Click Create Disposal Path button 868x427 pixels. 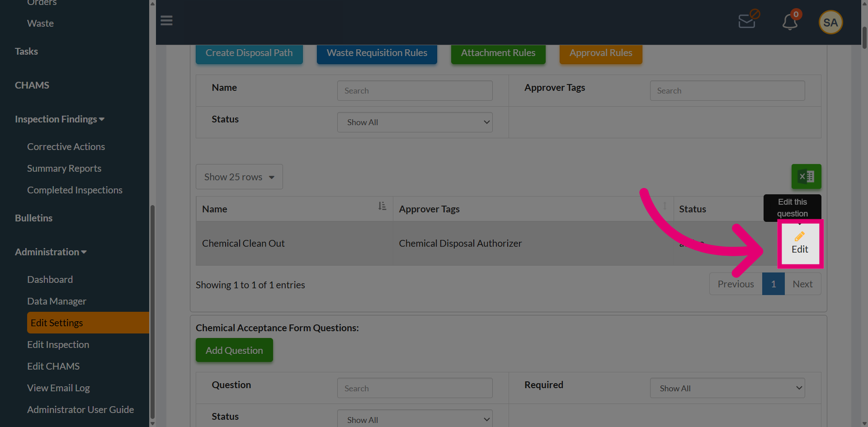coord(249,53)
